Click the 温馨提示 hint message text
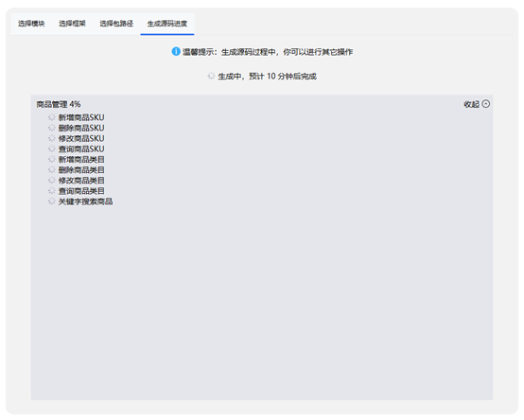 pos(268,52)
